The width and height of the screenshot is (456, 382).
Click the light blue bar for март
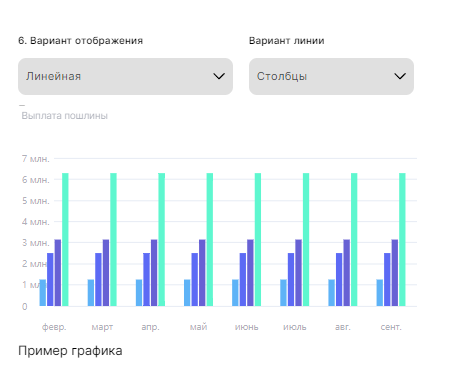click(x=91, y=293)
